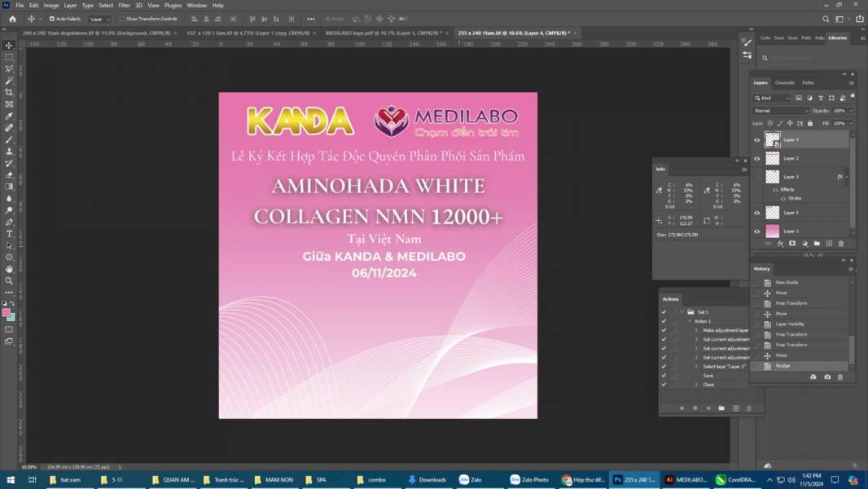
Task: Open the Fill percentage dropdown arrow
Action: click(851, 124)
